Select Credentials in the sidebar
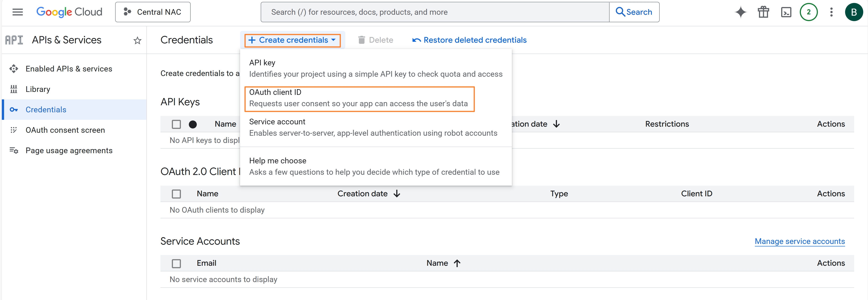Screen dimensions: 868x300 (x=74, y=110)
